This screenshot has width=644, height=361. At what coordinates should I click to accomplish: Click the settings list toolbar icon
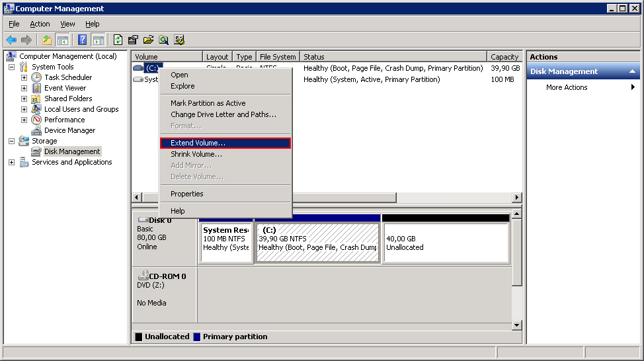[x=179, y=40]
